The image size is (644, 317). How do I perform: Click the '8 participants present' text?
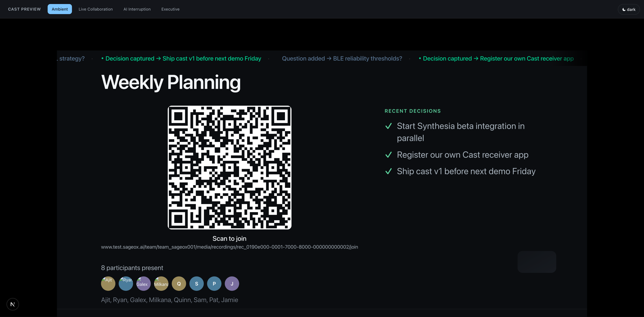(132, 268)
